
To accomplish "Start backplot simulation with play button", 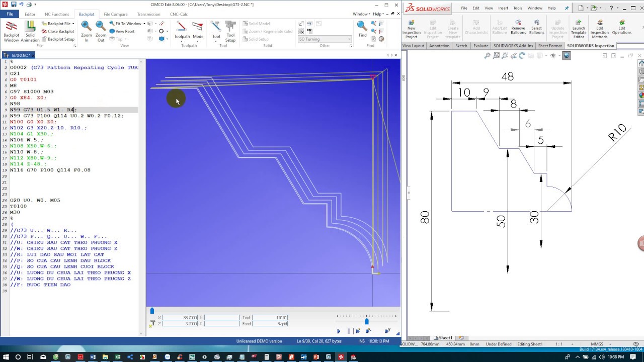I will 339,331.
